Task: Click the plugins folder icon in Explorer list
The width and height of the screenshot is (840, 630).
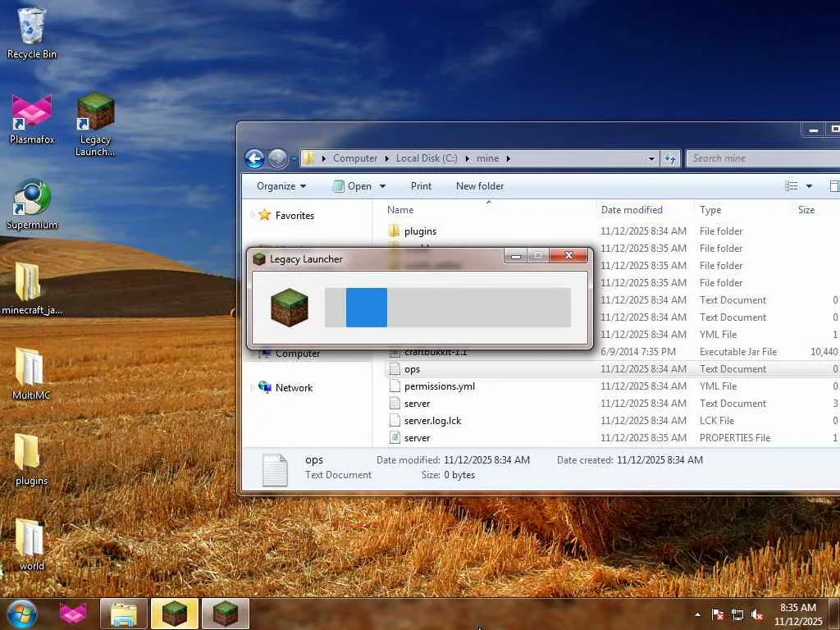Action: click(395, 231)
